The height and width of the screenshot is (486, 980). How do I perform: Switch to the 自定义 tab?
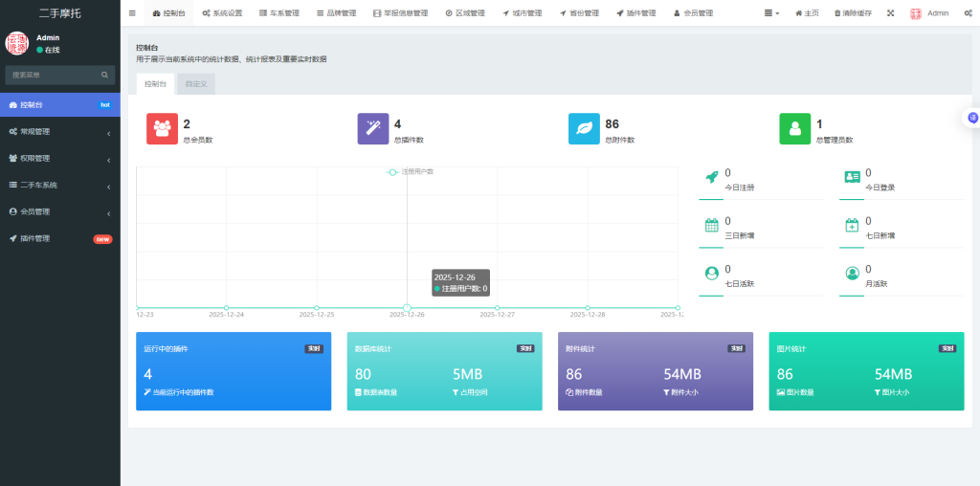(195, 84)
